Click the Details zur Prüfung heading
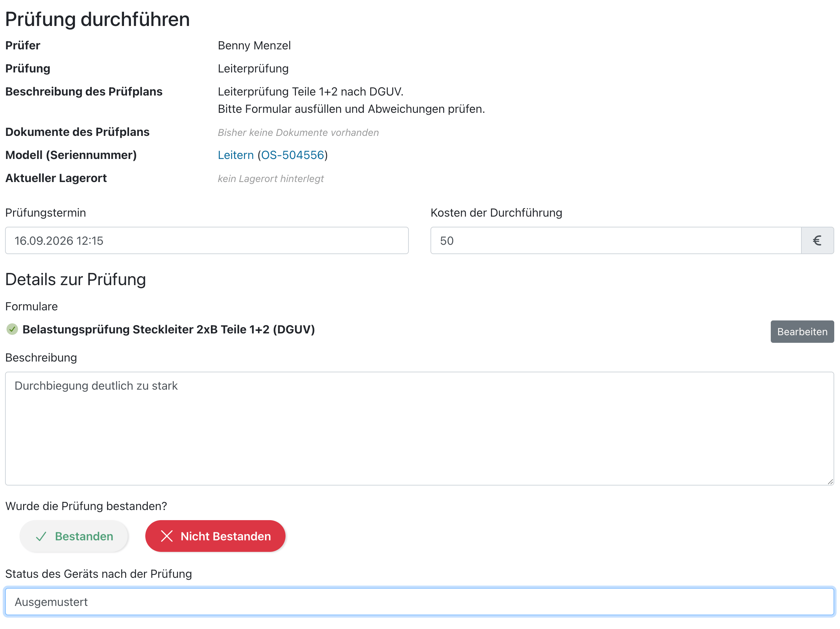Viewport: 840px width, 629px height. (x=76, y=279)
